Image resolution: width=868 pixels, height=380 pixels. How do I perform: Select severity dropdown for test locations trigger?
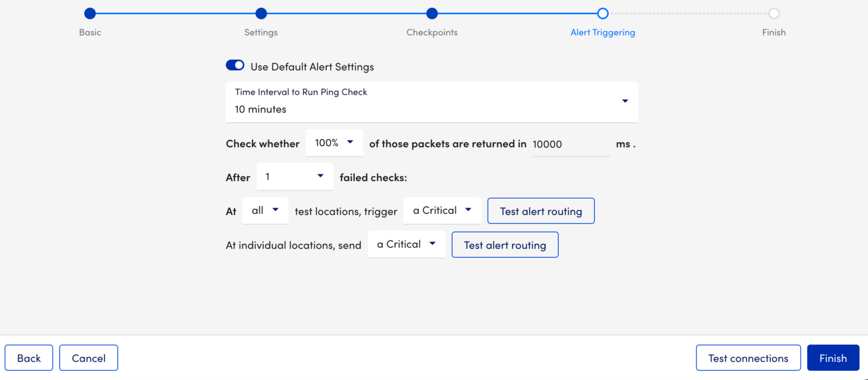(x=442, y=211)
